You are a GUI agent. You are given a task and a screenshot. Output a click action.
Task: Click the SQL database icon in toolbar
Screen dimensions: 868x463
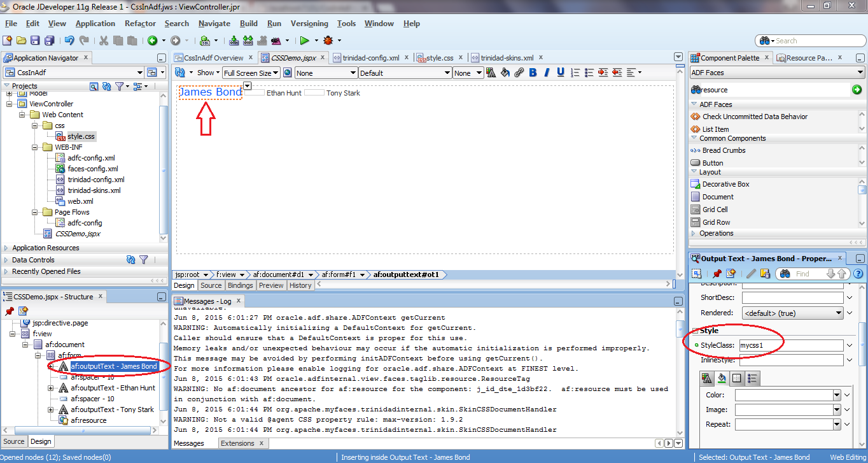point(205,41)
